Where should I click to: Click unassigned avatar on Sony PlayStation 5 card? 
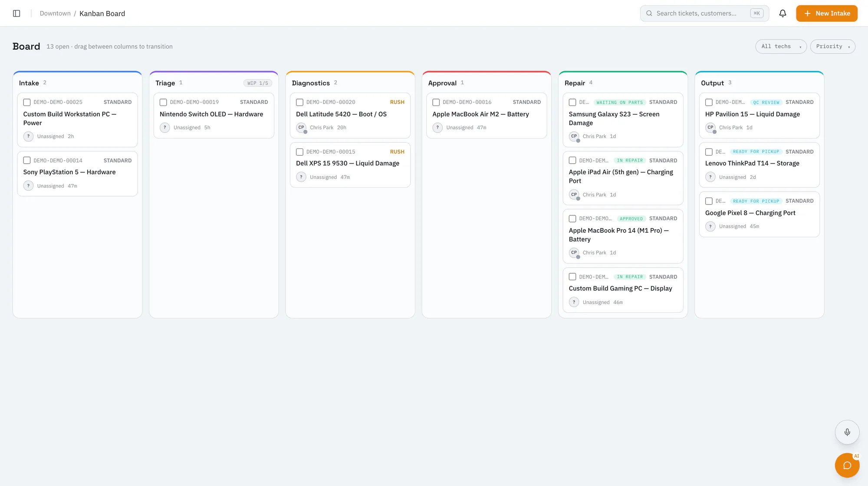(29, 186)
